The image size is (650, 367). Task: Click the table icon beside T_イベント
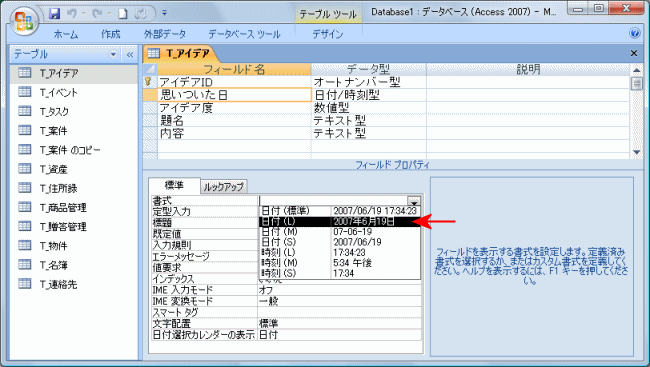pos(25,92)
